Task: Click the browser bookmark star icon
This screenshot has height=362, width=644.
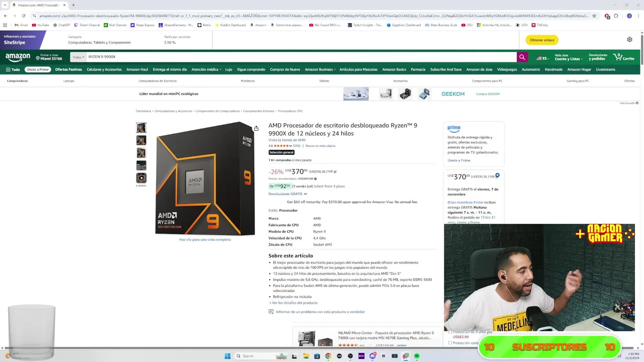Action: [x=594, y=16]
